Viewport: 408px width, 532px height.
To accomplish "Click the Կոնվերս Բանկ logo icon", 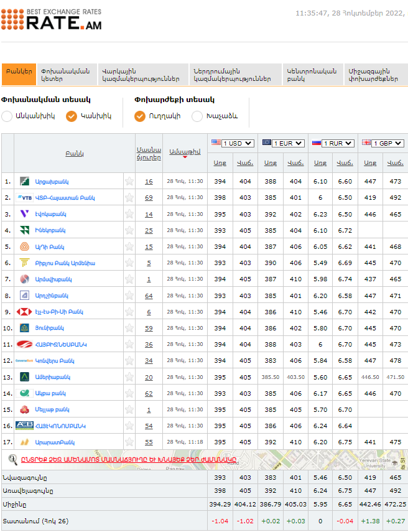I will coord(24,361).
